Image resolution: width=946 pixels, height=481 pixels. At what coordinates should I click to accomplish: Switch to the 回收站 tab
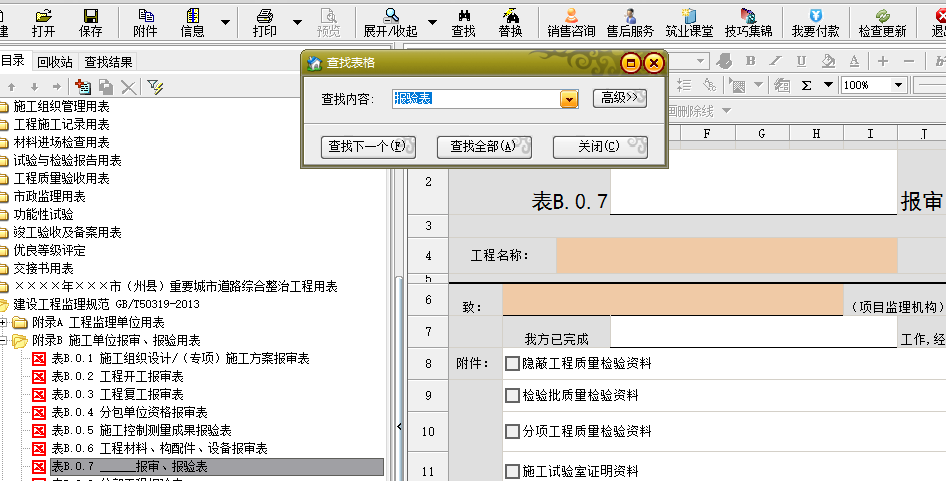tap(54, 61)
